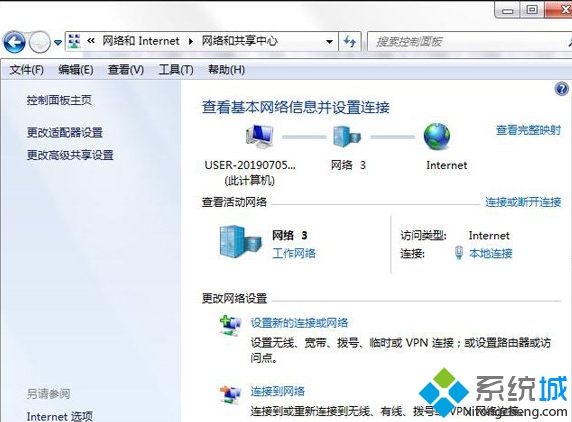Click the 连接到网络 icon

[x=230, y=395]
